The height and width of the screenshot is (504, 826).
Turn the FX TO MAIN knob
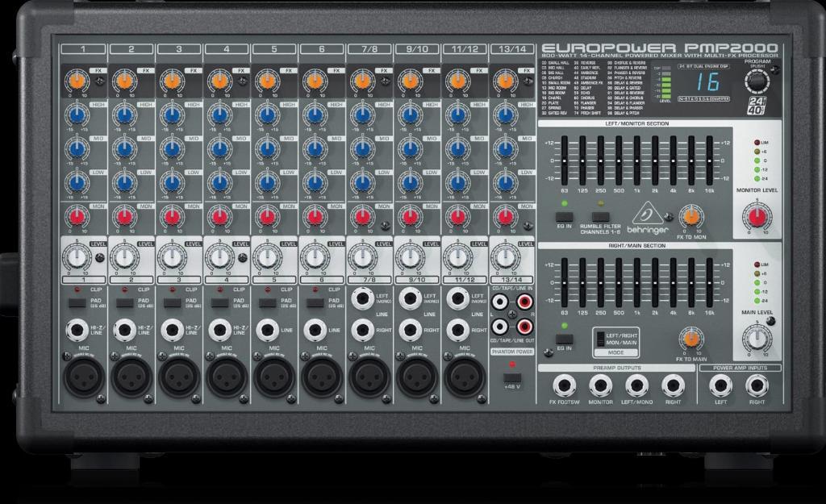691,339
